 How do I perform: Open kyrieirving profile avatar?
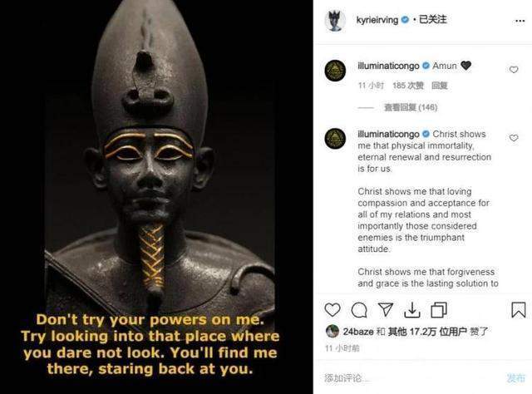click(x=335, y=20)
